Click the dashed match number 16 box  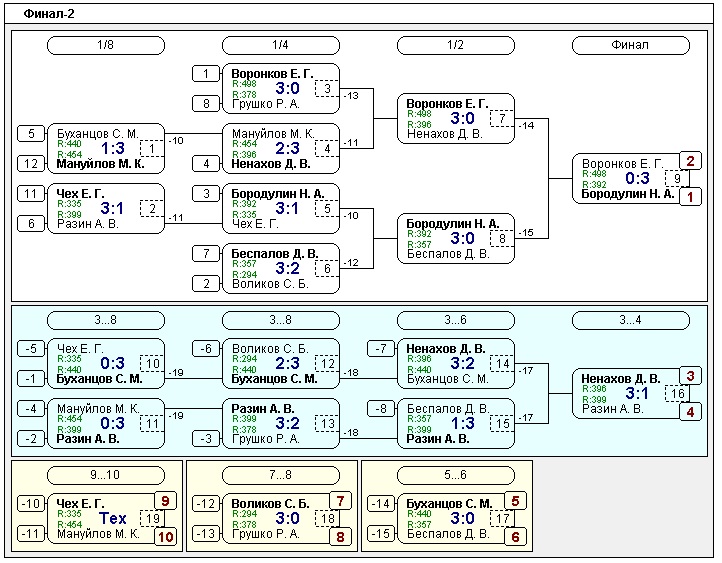tap(677, 393)
